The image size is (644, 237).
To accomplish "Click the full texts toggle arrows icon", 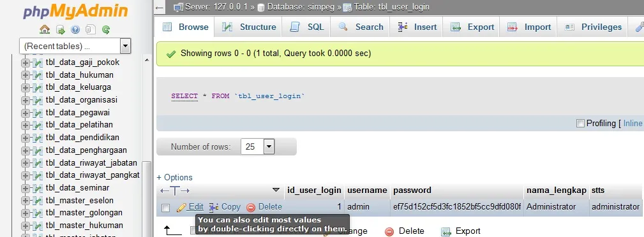I will click(x=175, y=190).
